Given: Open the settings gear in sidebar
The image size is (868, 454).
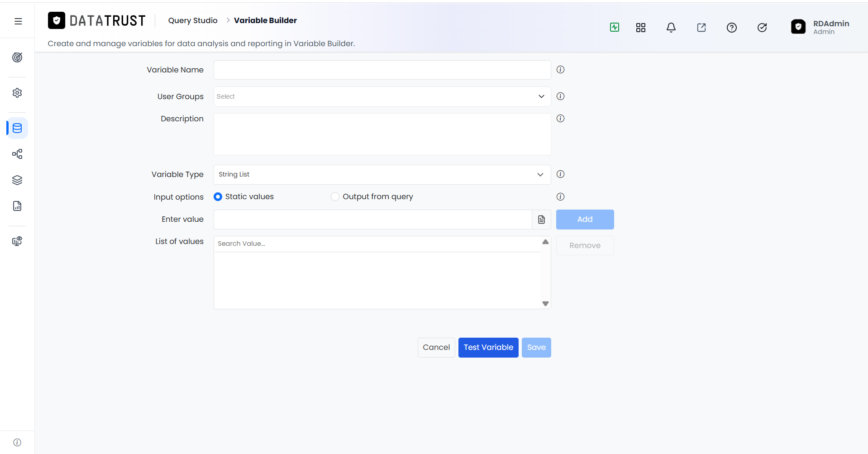Looking at the screenshot, I should click(17, 93).
